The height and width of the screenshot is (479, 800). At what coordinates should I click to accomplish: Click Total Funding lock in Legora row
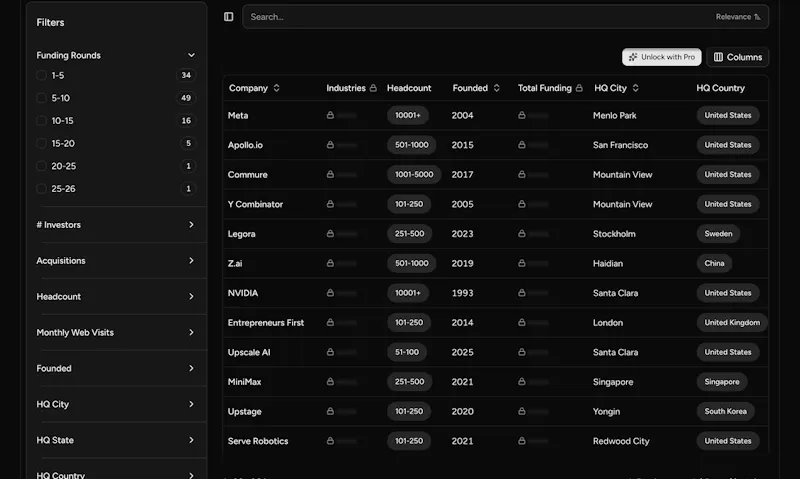[521, 234]
